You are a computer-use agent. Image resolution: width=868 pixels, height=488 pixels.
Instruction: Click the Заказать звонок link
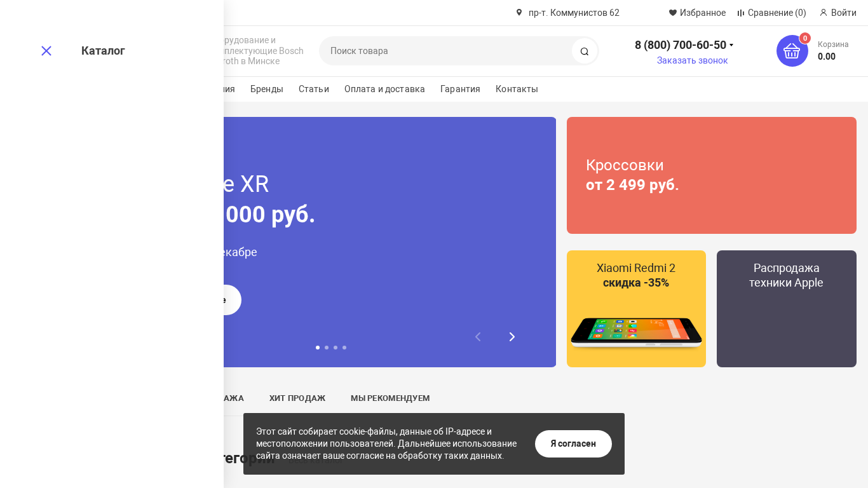(x=693, y=60)
